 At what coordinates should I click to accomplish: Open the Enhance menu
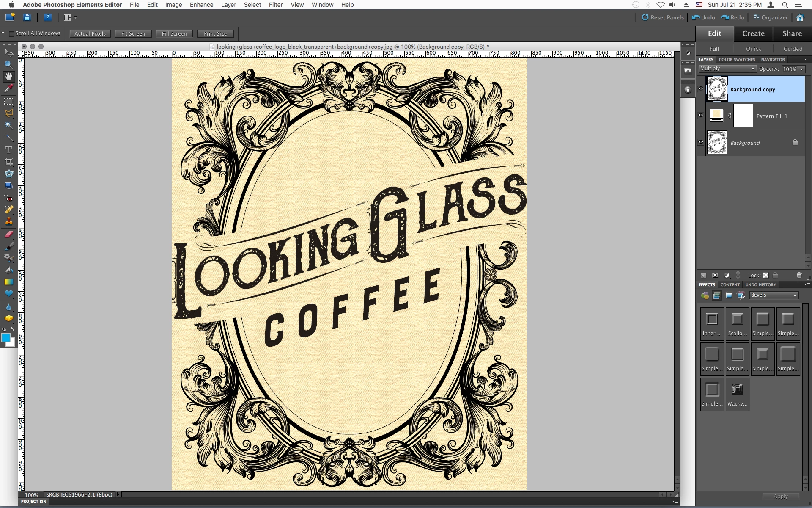click(201, 5)
